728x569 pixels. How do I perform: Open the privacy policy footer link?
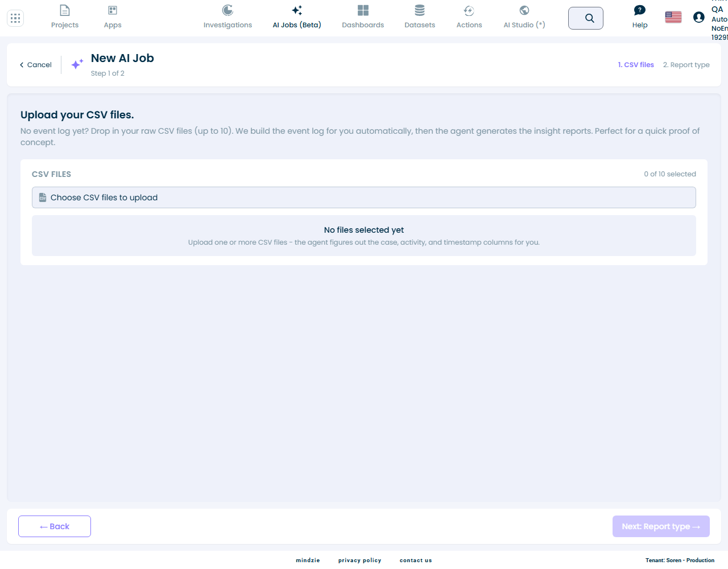(x=359, y=560)
